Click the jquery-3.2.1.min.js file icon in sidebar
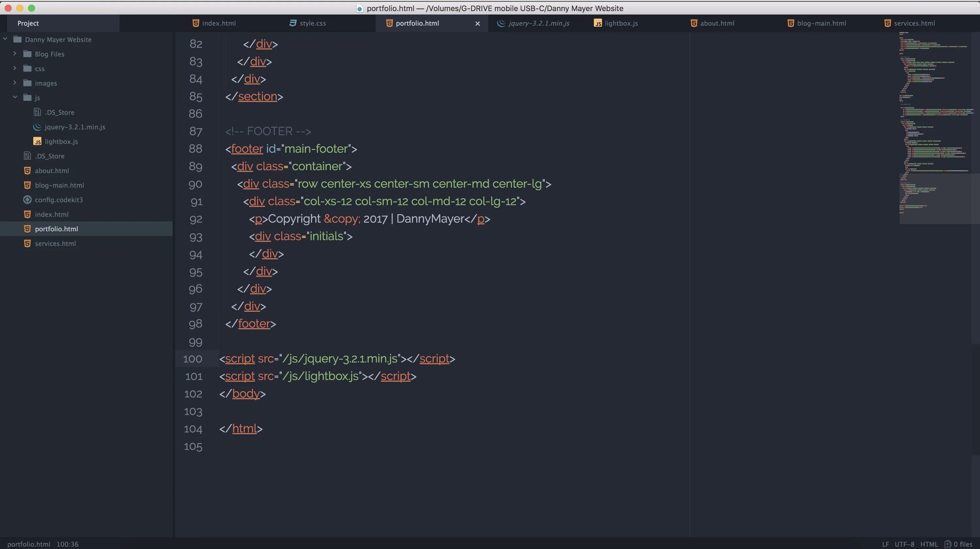This screenshot has width=980, height=549. [37, 127]
